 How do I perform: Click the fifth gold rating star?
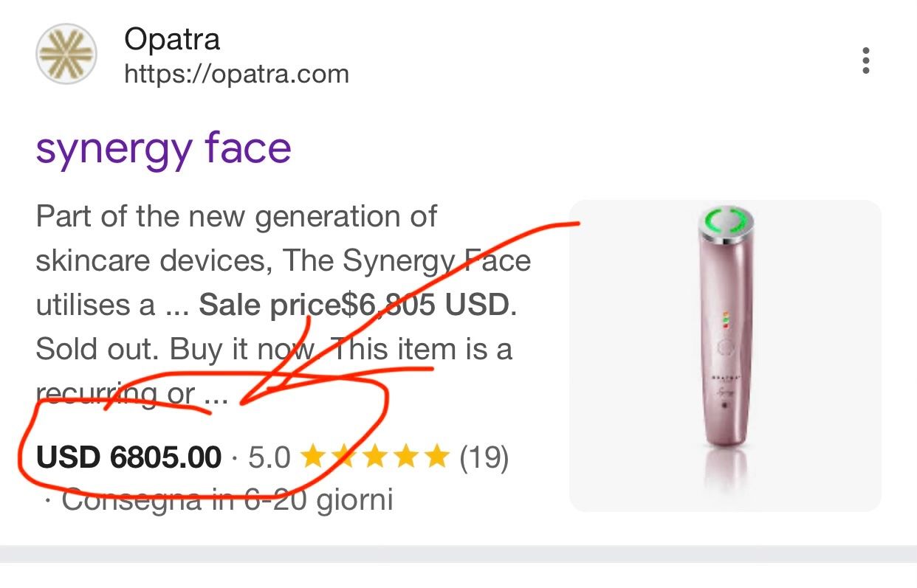(436, 457)
